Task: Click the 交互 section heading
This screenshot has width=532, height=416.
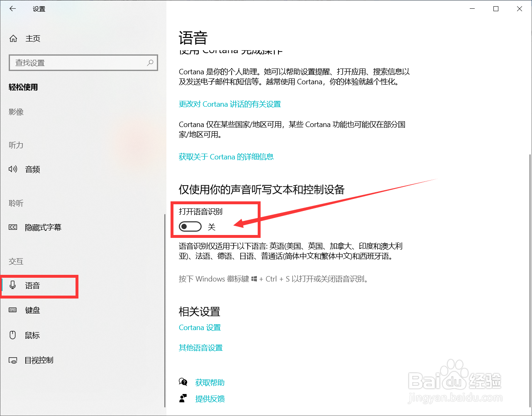Action: point(16,262)
